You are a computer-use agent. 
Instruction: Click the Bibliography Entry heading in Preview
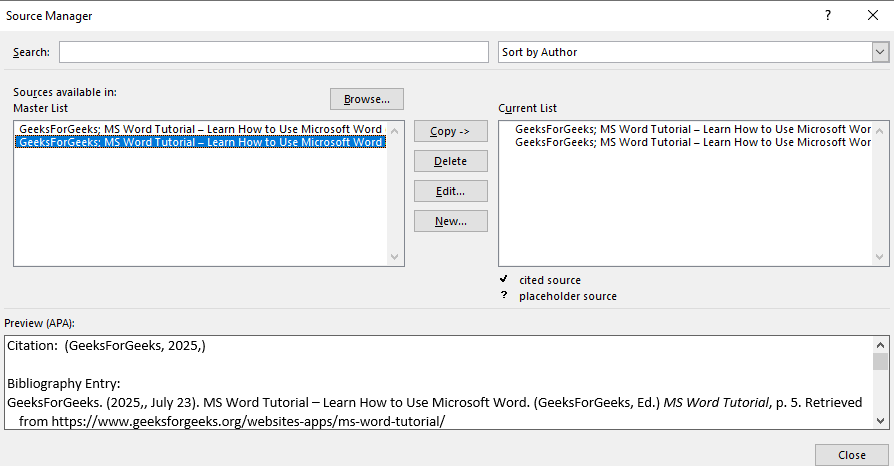pos(64,383)
